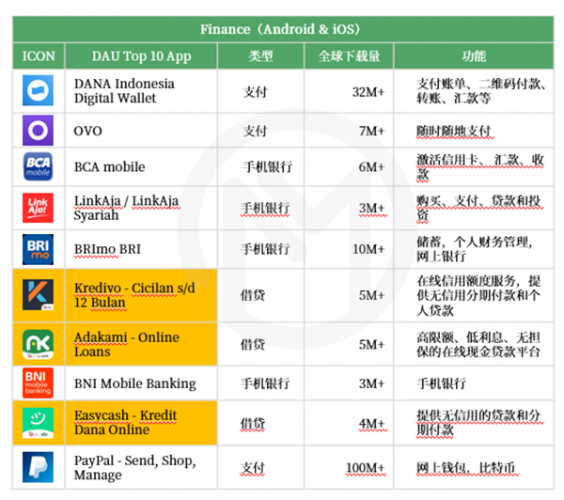Click the 全球下载量 column header
Viewport: 564px width, 500px height.
tap(349, 56)
